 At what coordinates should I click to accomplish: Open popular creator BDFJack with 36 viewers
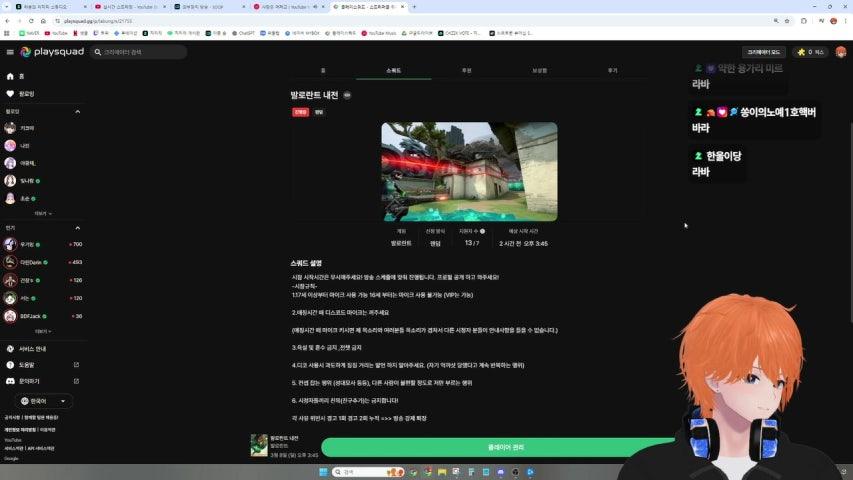(43, 316)
